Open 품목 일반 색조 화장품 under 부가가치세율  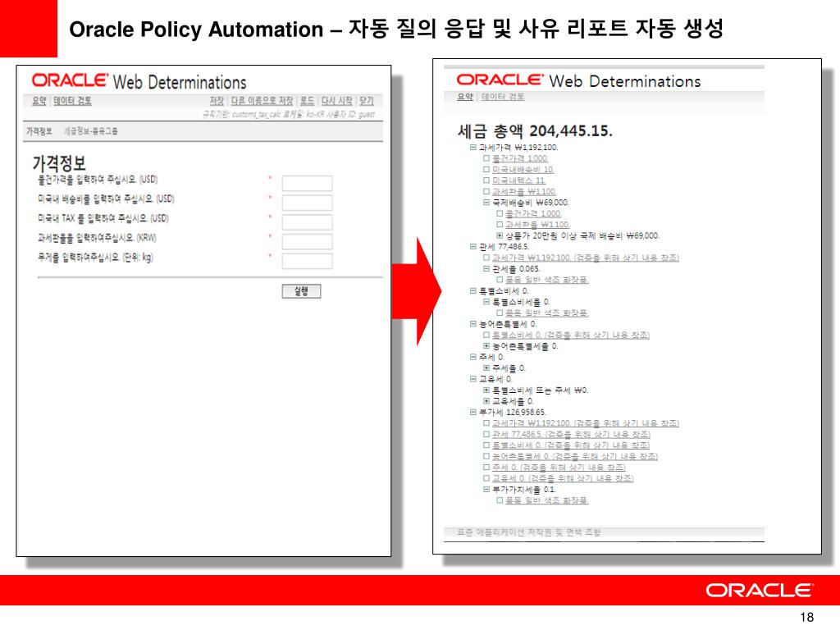[x=547, y=500]
